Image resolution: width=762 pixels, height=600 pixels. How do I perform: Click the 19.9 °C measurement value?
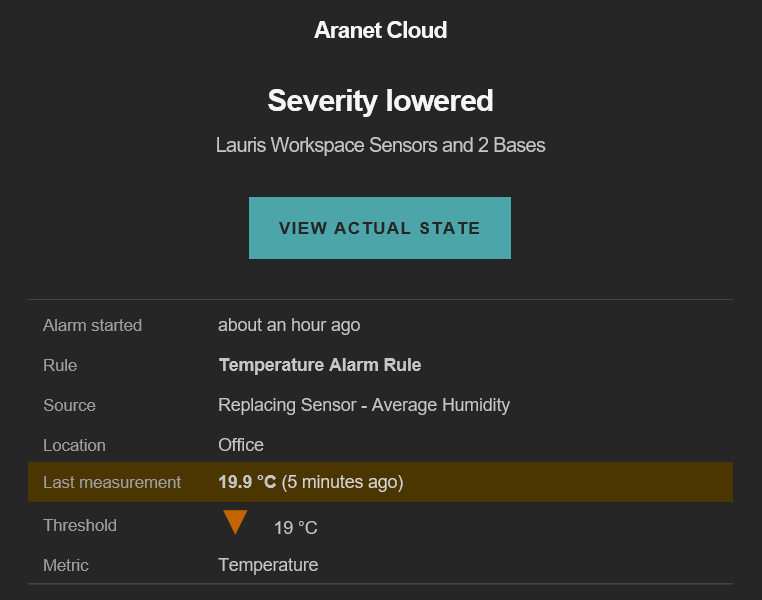pyautogui.click(x=247, y=482)
